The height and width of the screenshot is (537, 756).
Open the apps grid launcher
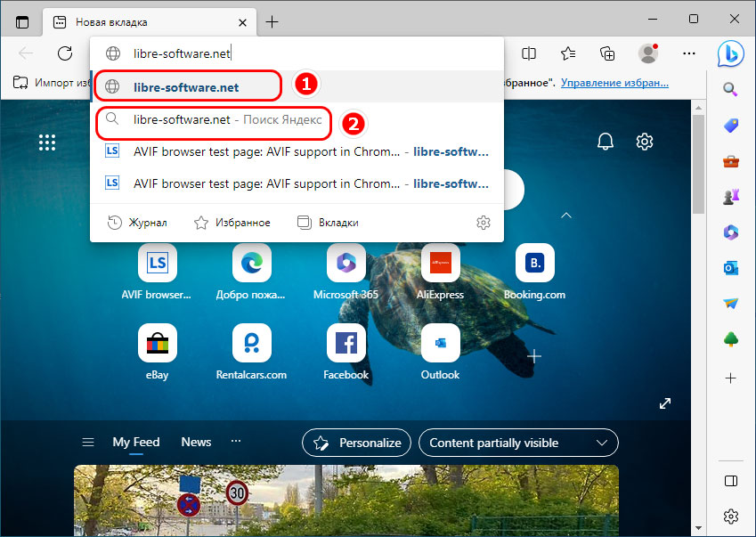pyautogui.click(x=47, y=142)
